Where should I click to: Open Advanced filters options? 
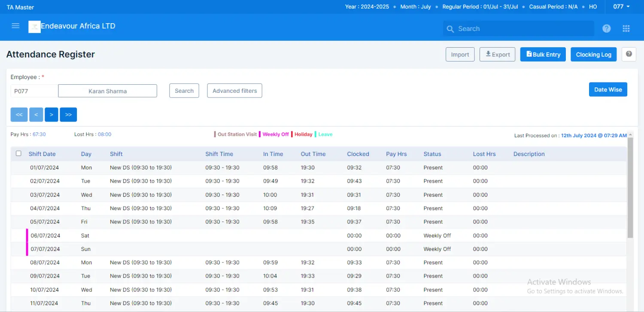pyautogui.click(x=234, y=91)
